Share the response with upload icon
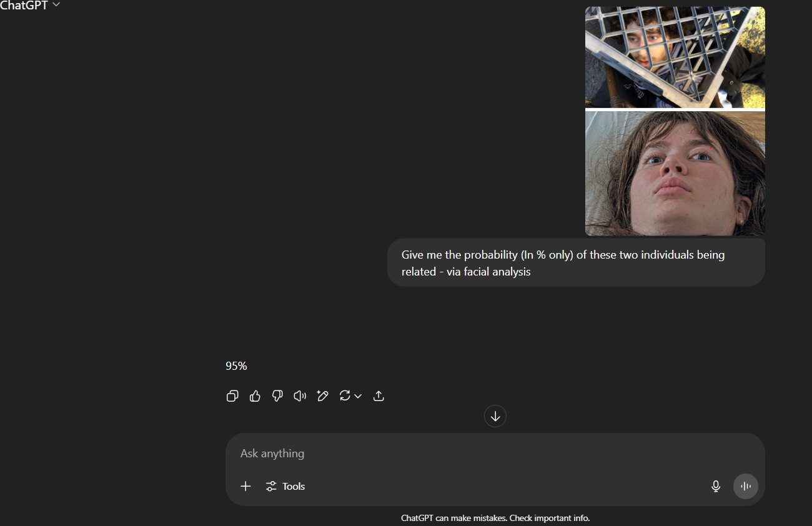This screenshot has width=812, height=526. [379, 395]
